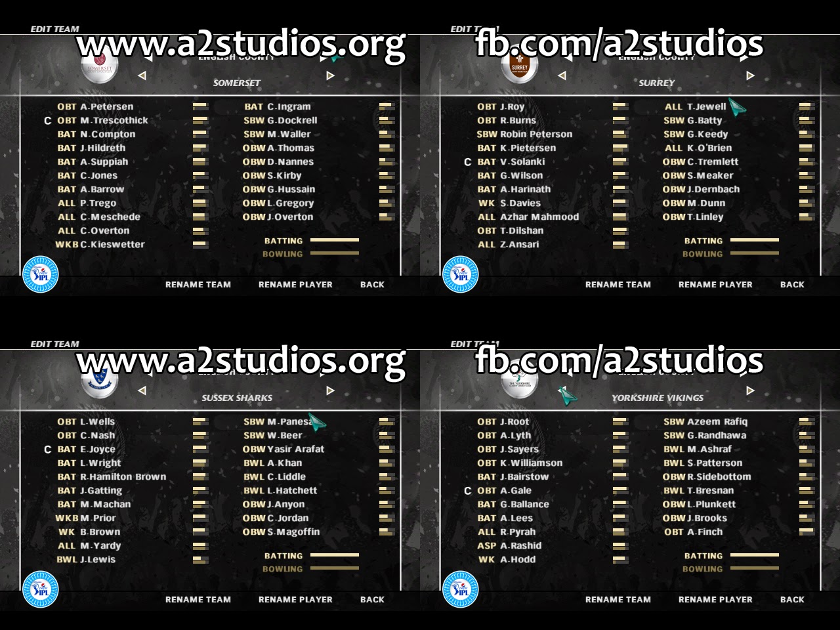Select previous team arrow beside Surrey

coord(562,75)
